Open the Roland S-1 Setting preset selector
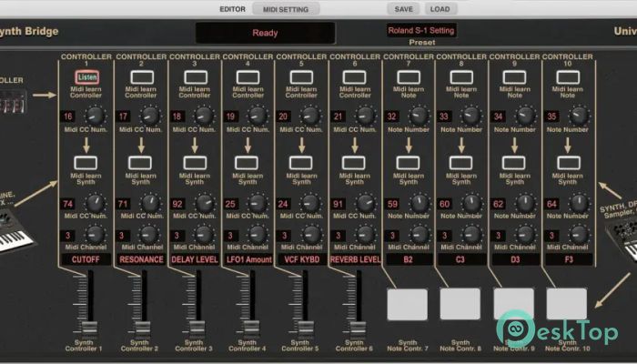 420,30
